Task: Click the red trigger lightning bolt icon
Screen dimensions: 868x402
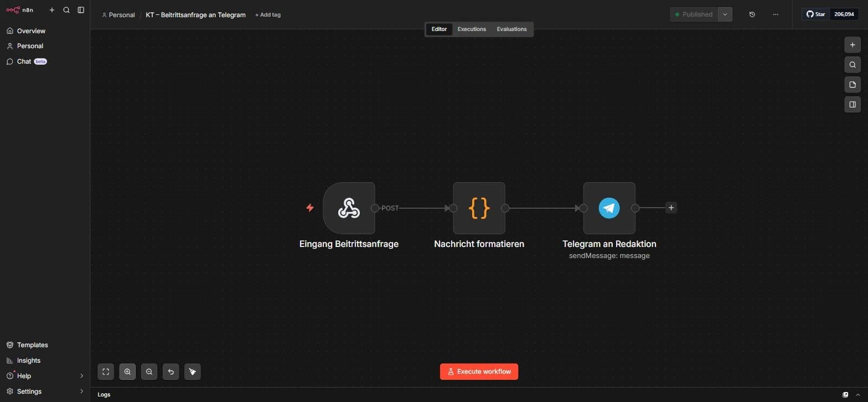Action: coord(310,208)
